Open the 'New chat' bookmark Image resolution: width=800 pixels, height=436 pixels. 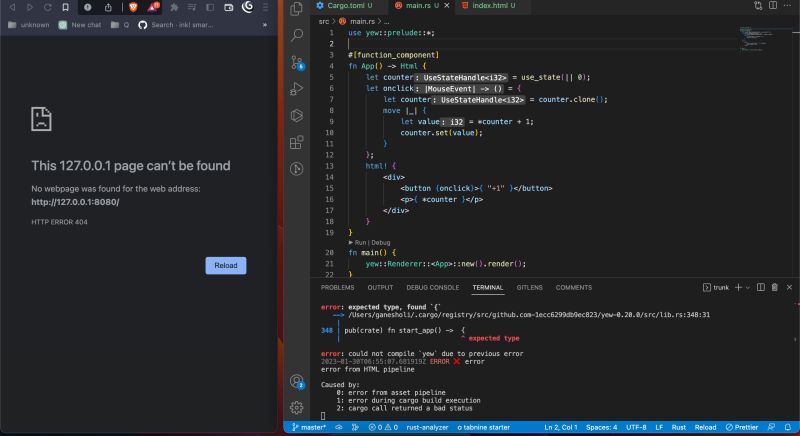[x=80, y=24]
